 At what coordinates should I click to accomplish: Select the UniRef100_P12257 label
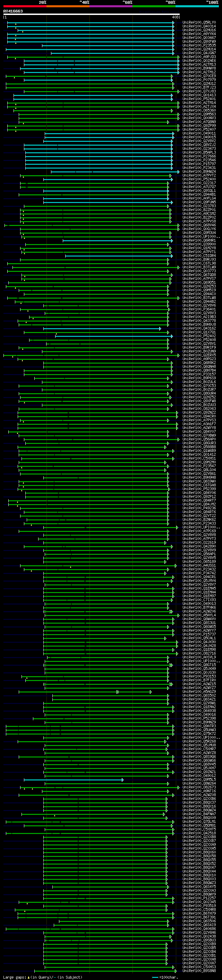(199, 898)
